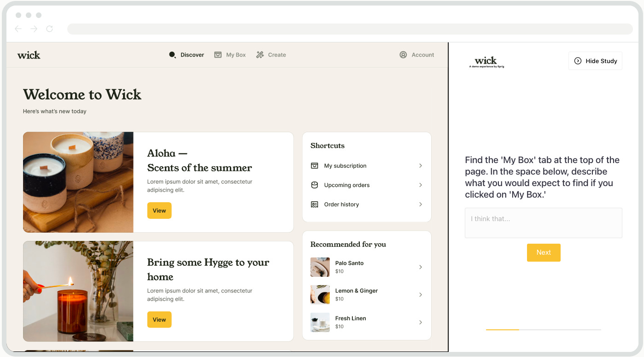The height and width of the screenshot is (357, 644).
Task: Click the Wick demo logo in study panel
Action: tap(486, 62)
